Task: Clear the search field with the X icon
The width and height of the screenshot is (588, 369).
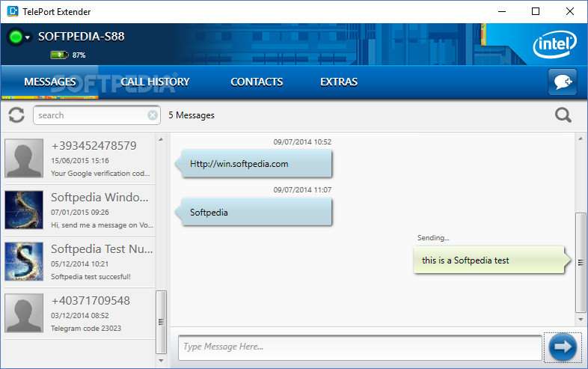Action: coord(153,115)
